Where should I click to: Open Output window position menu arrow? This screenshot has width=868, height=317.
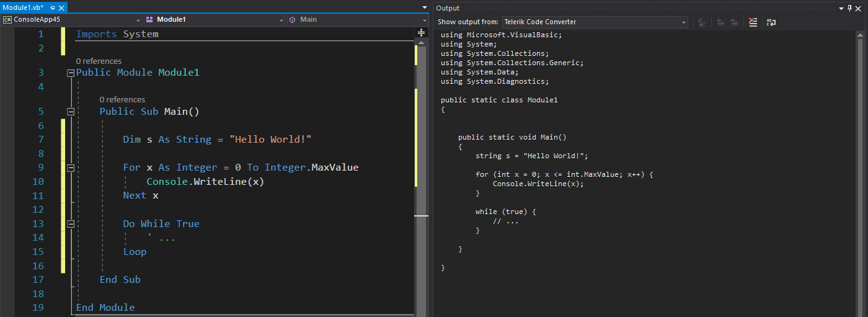(x=841, y=8)
